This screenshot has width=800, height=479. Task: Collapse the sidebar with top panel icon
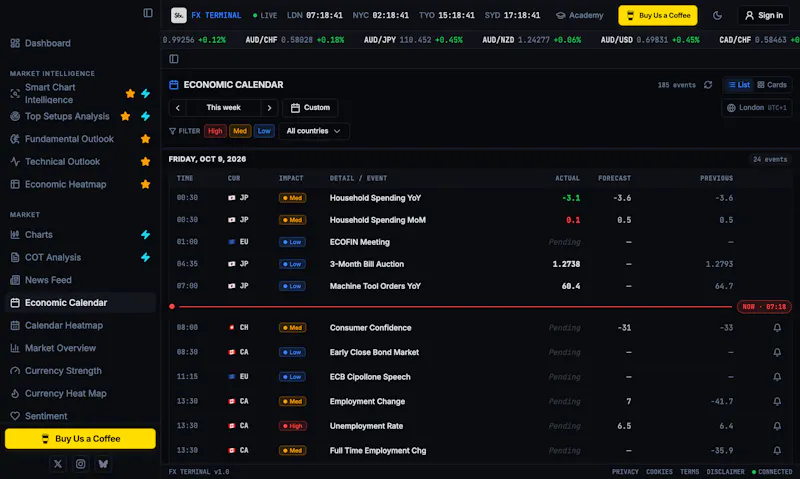coord(148,13)
